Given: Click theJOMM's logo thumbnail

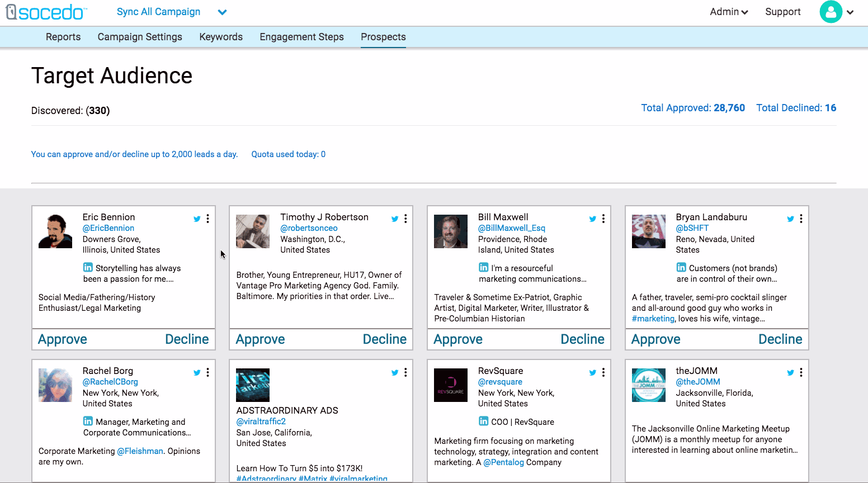Looking at the screenshot, I should point(649,385).
